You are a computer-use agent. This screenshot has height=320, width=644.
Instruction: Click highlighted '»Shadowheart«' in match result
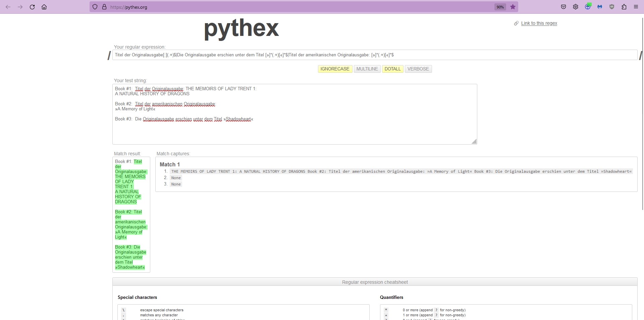click(x=130, y=267)
